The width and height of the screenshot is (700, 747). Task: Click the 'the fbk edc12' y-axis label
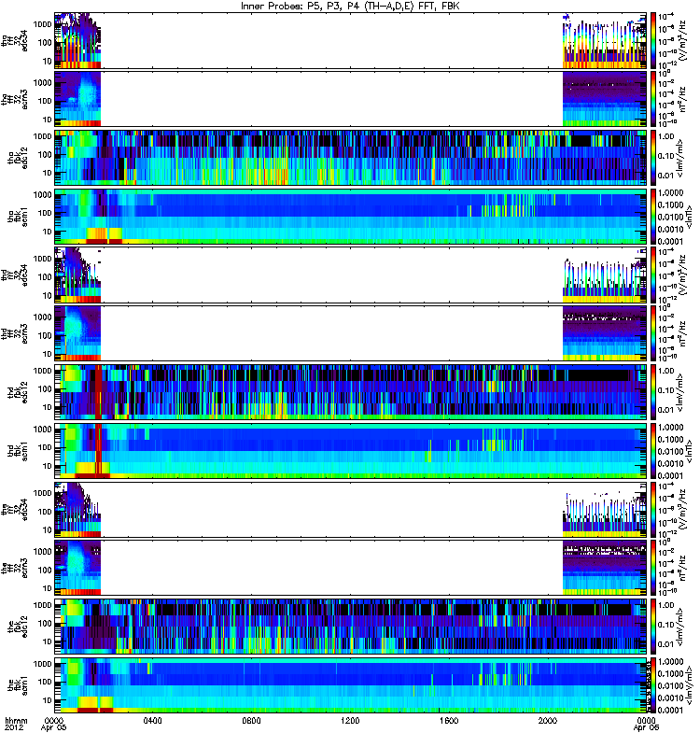pos(18,627)
